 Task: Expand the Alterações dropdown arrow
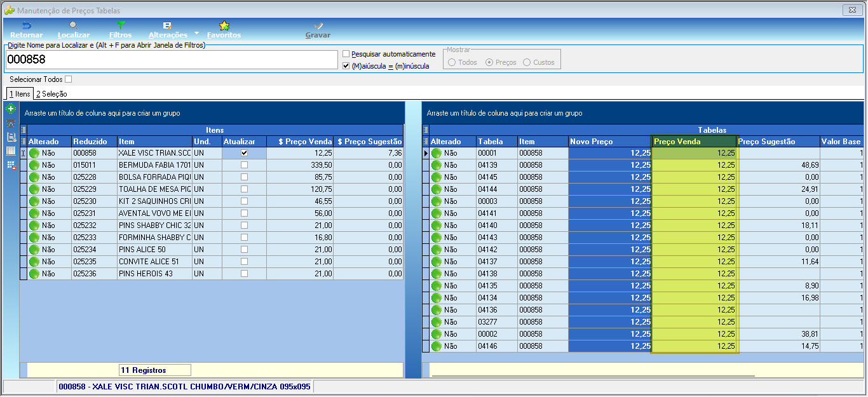pos(196,33)
